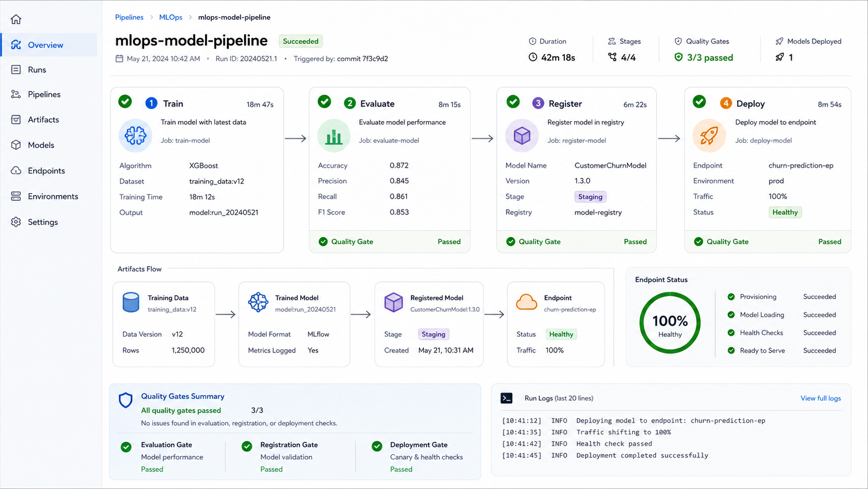Click the mlops-model-pipeline breadcrumb
Screen dimensions: 868x489
(x=234, y=17)
